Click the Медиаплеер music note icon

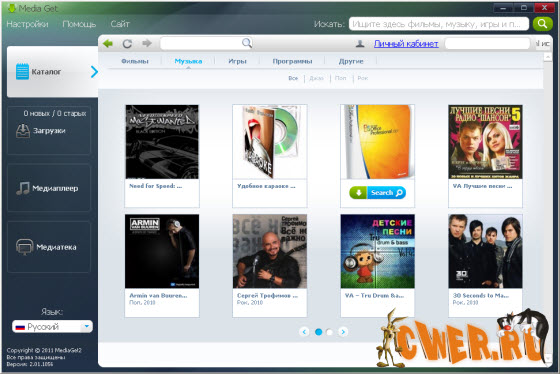[x=23, y=188]
